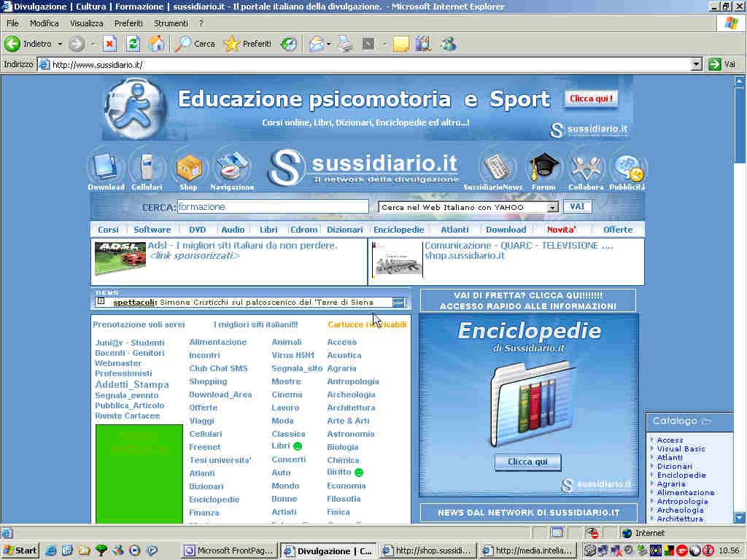
Task: Open the Preferiti menu
Action: point(128,23)
